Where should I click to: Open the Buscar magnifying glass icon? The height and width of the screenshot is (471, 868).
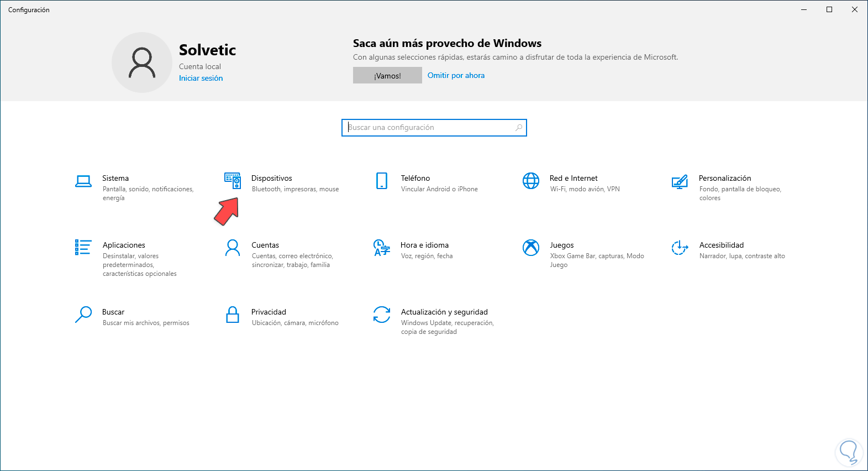(83, 315)
